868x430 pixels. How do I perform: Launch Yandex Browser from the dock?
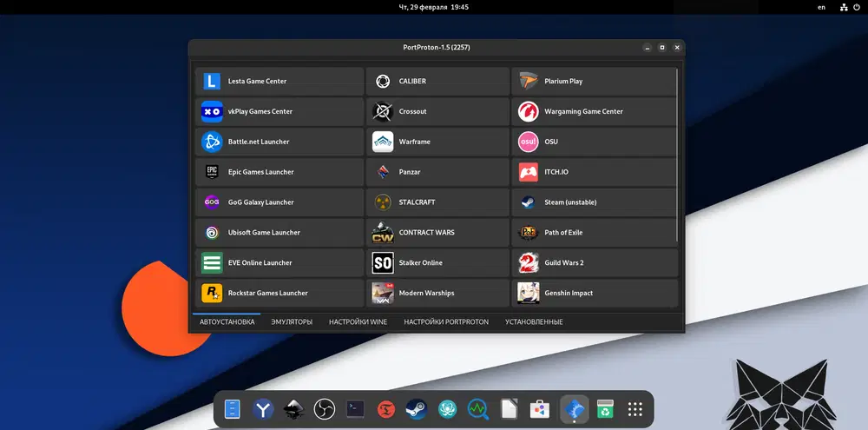point(264,409)
